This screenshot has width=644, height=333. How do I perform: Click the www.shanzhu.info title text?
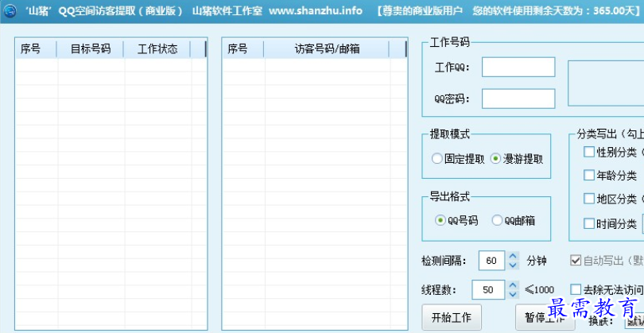316,10
